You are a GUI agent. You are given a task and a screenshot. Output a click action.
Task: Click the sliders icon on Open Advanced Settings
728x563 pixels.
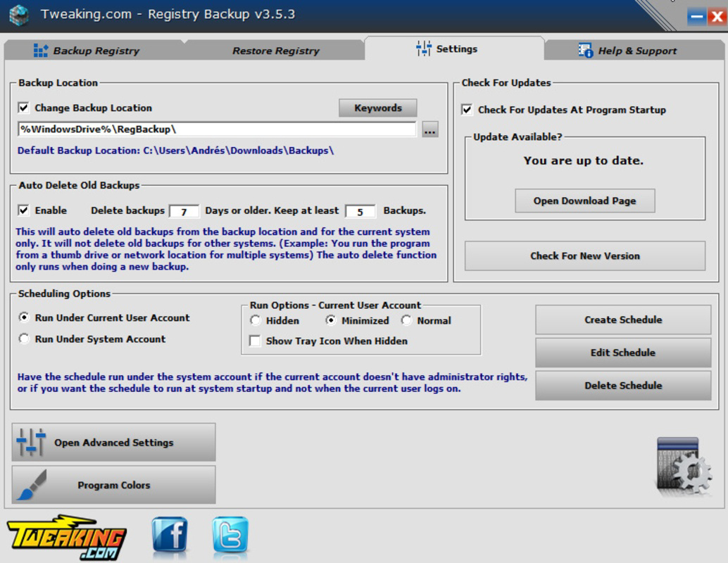point(31,442)
